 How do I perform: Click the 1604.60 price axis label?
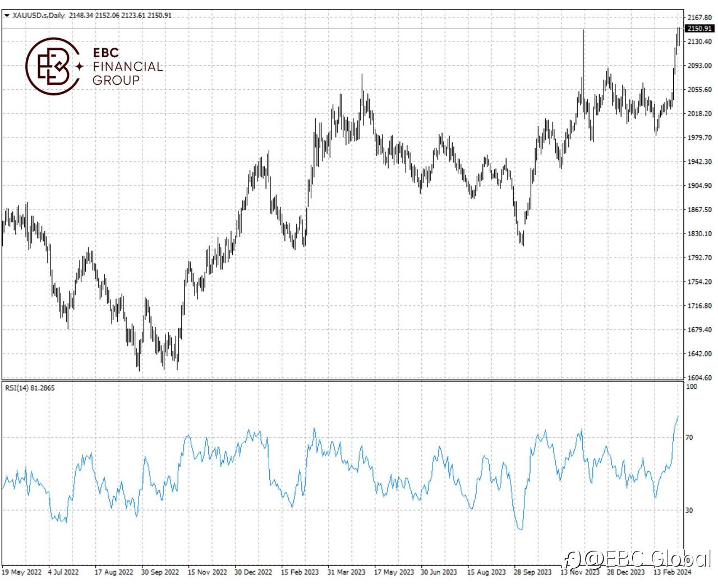coord(699,378)
